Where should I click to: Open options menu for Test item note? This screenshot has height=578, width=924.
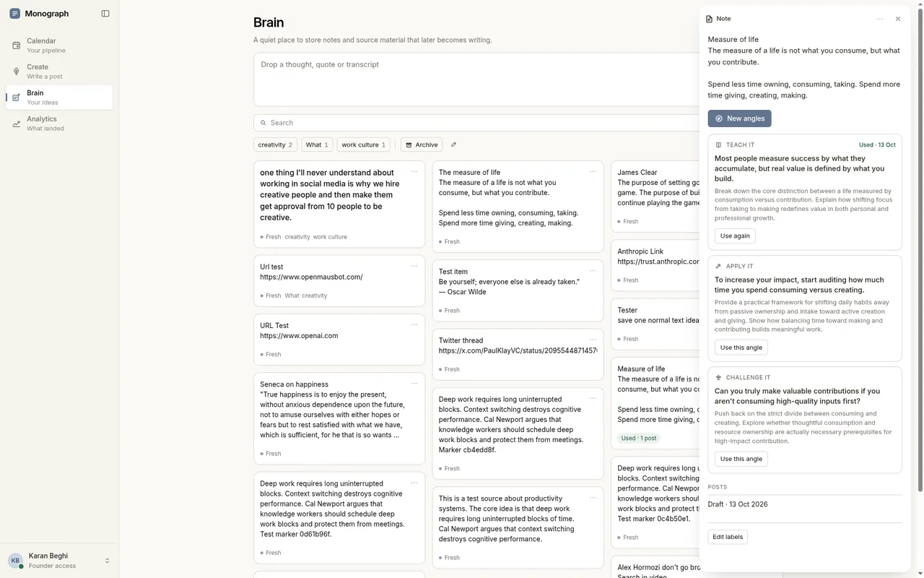click(593, 271)
